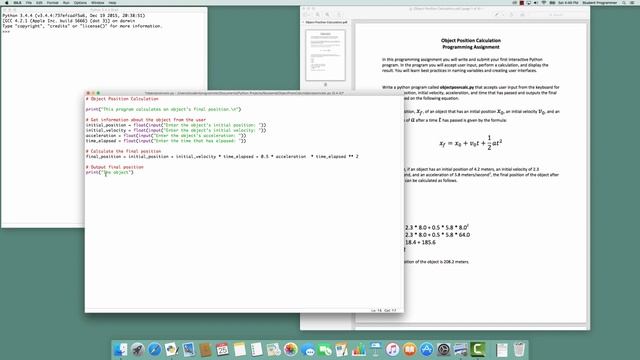
Task: Open Camtasia green C icon in dock
Action: [x=478, y=350]
